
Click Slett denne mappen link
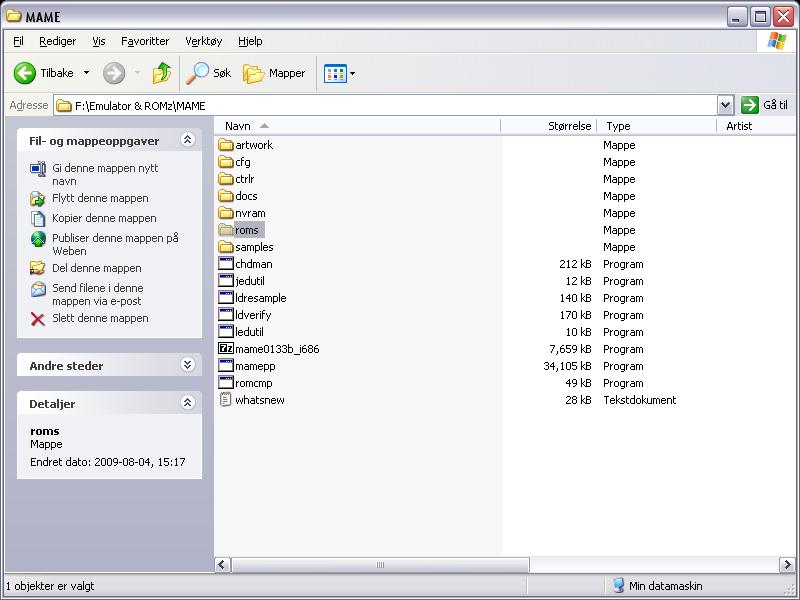coord(100,318)
